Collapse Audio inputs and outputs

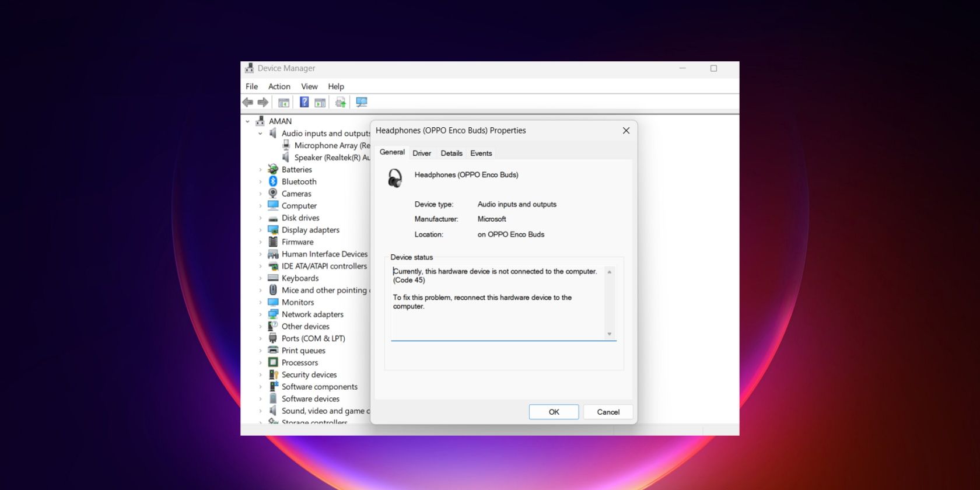click(x=261, y=134)
